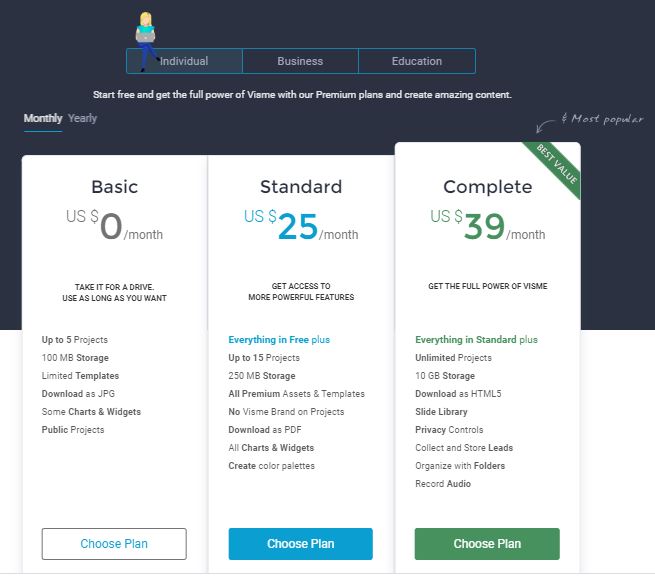Screen dimensions: 655x576
Task: Click 'All Premium Assets & Templates'
Action: [x=297, y=393]
